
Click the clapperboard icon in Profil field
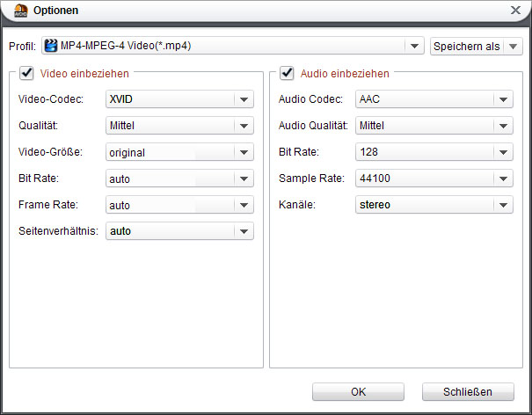click(51, 46)
